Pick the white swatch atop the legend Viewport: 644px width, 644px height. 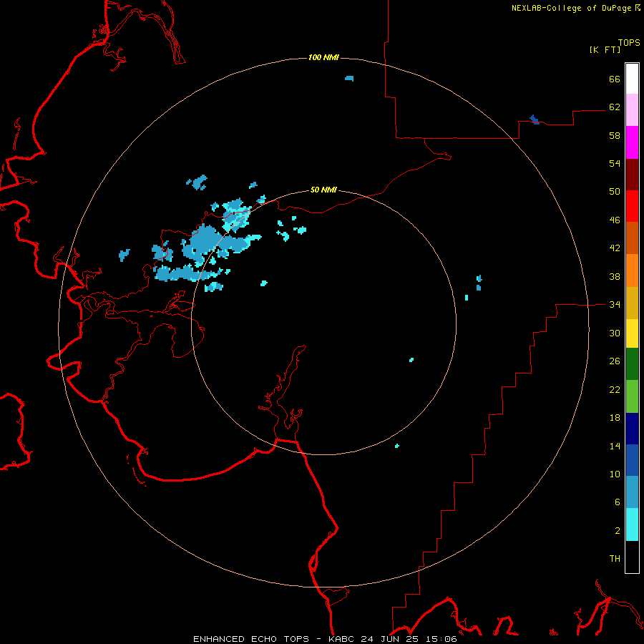point(632,79)
